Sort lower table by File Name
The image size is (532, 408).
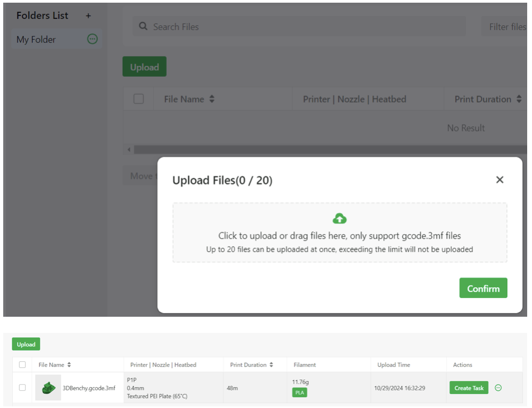coord(69,365)
